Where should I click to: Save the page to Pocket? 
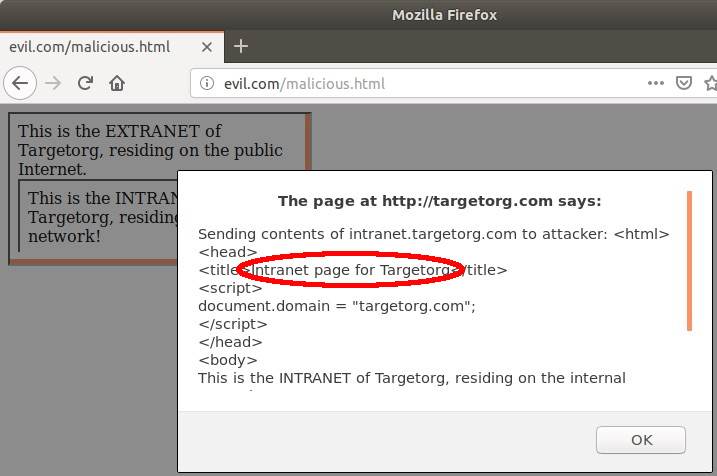[684, 83]
